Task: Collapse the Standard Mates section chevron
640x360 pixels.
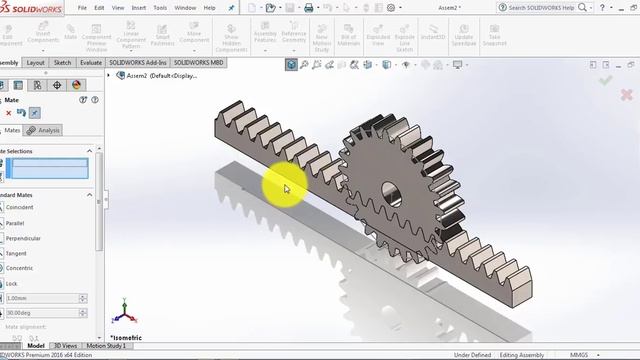Action: [89, 195]
